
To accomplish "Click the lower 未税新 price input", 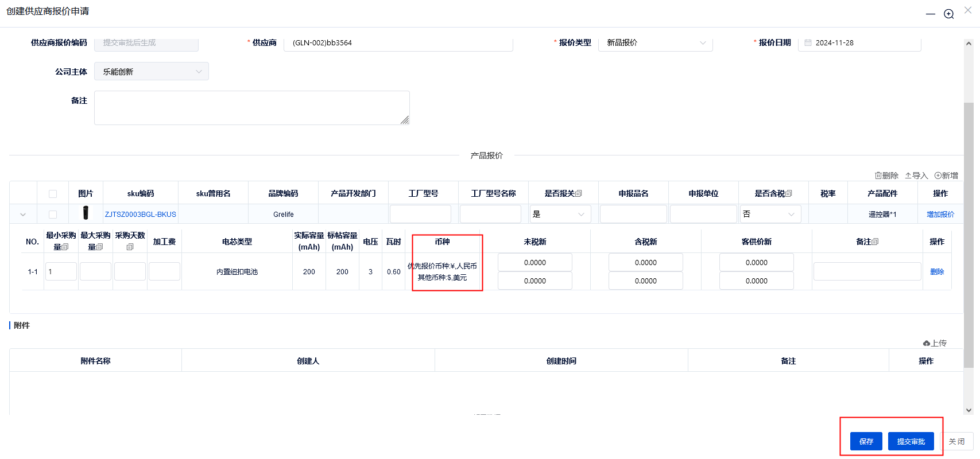I will 535,281.
